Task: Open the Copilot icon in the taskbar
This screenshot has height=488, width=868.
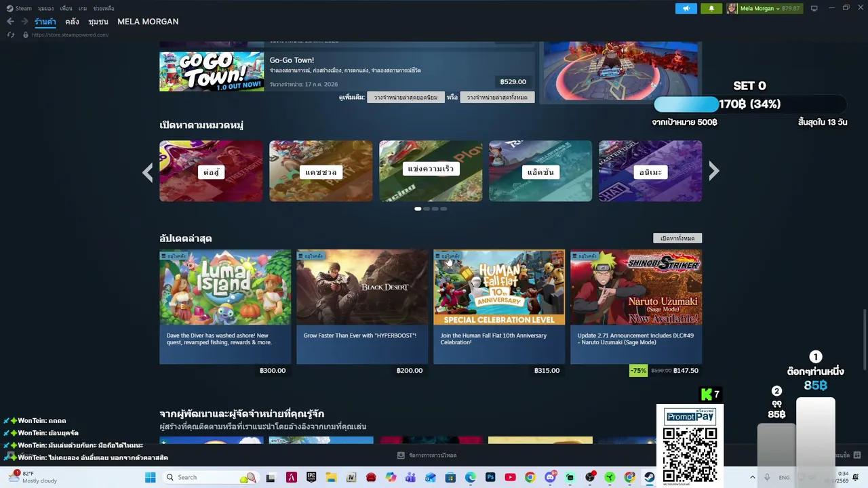Action: point(391,477)
